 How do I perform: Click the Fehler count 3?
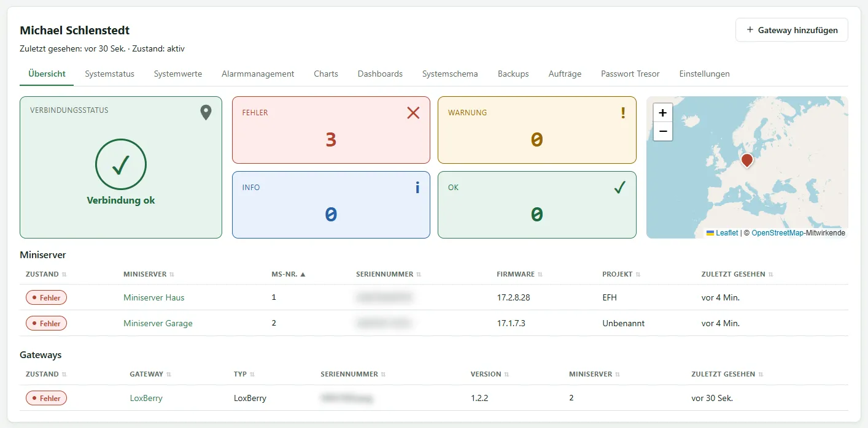coord(331,140)
